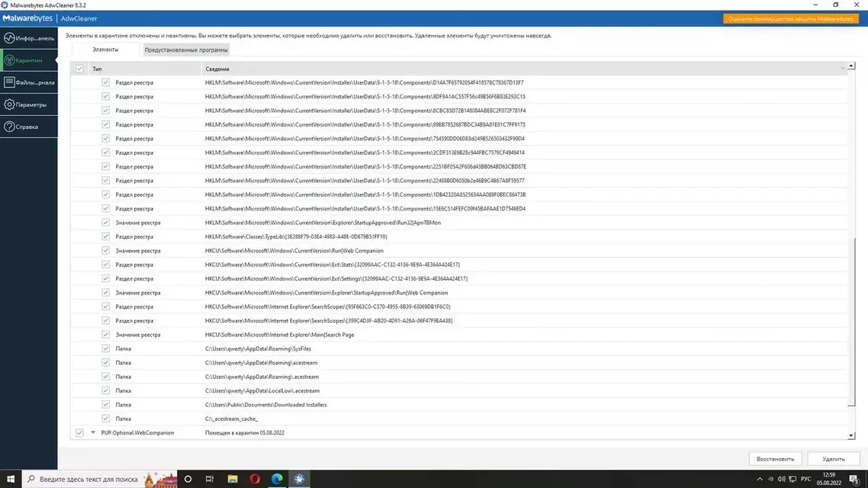Launch Opera browser from the taskbar
868x488 pixels.
255,479
